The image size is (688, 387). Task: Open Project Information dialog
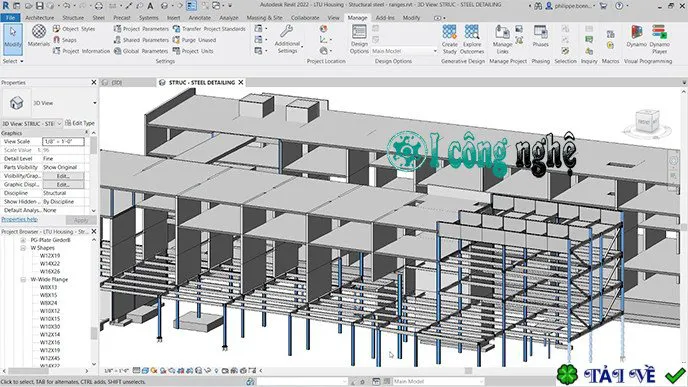click(x=81, y=51)
